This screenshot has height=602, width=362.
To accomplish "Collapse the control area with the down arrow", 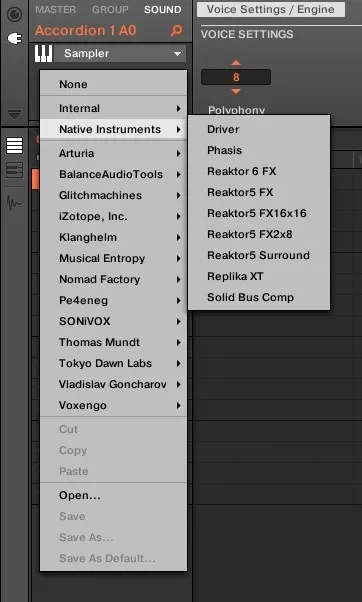I will click(15, 114).
